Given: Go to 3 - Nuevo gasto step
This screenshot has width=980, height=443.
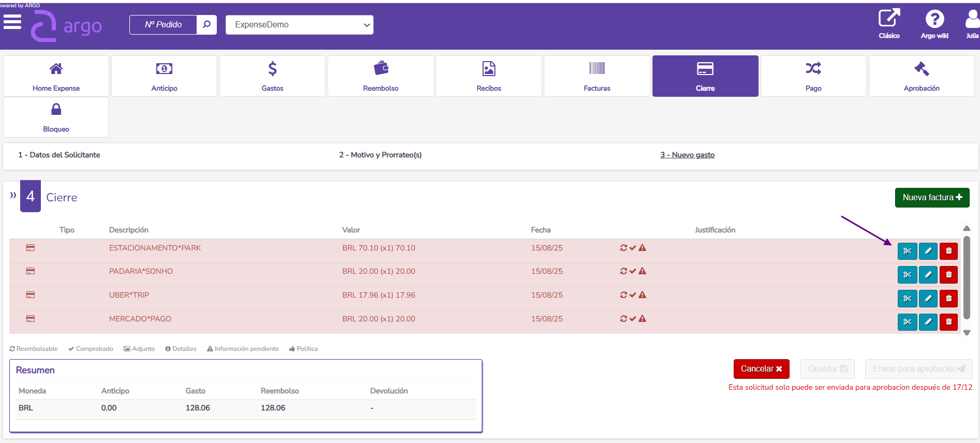Looking at the screenshot, I should [x=687, y=155].
